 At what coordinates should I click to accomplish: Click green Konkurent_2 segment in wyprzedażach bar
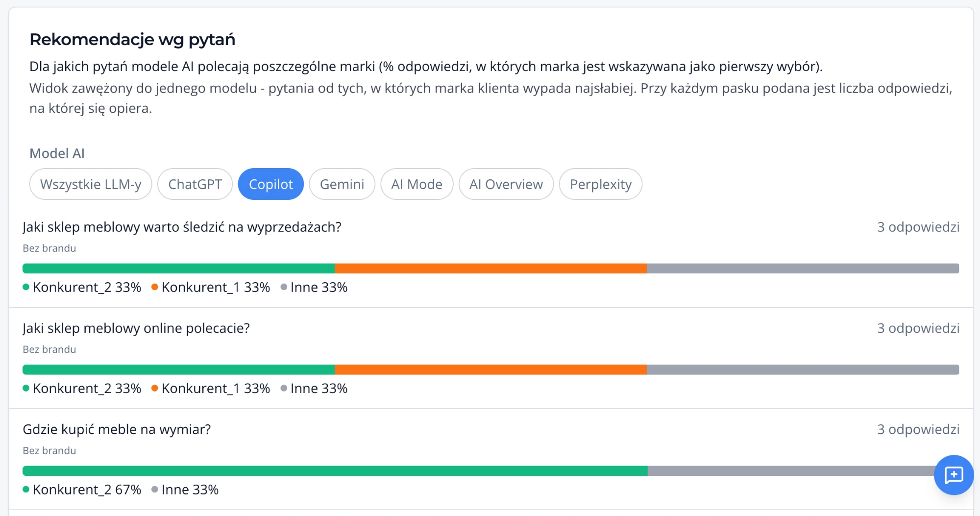tap(179, 269)
